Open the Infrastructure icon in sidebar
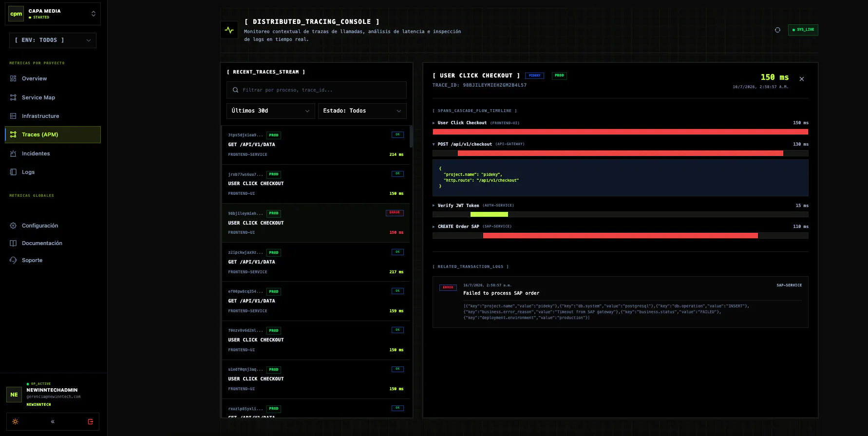868x436 pixels. click(13, 116)
